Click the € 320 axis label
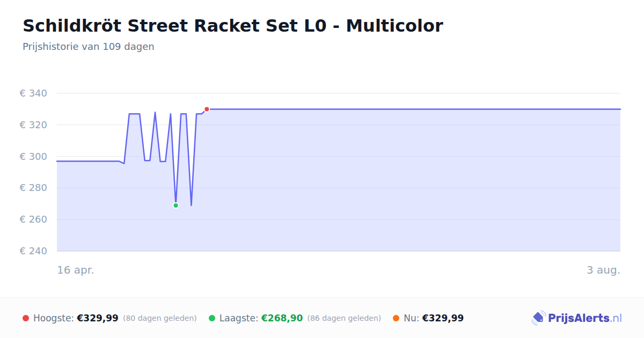Viewport: 644px width, 338px height. [33, 125]
